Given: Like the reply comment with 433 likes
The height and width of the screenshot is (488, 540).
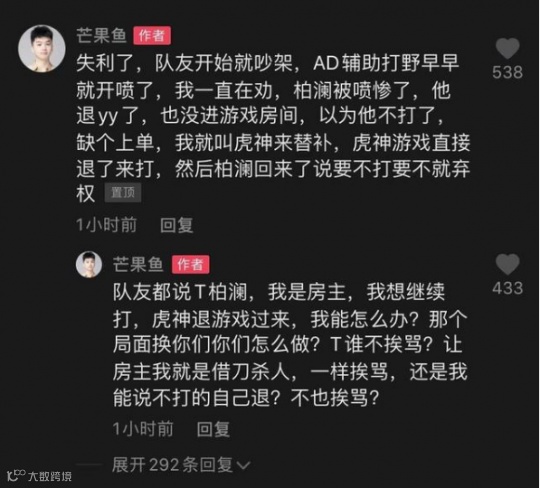Looking at the screenshot, I should point(507,264).
